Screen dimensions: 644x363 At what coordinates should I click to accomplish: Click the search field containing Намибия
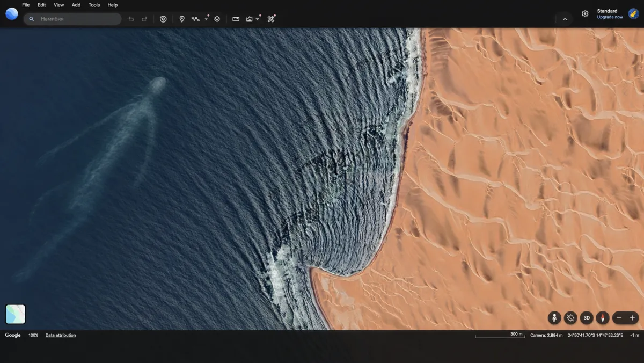[x=72, y=19]
